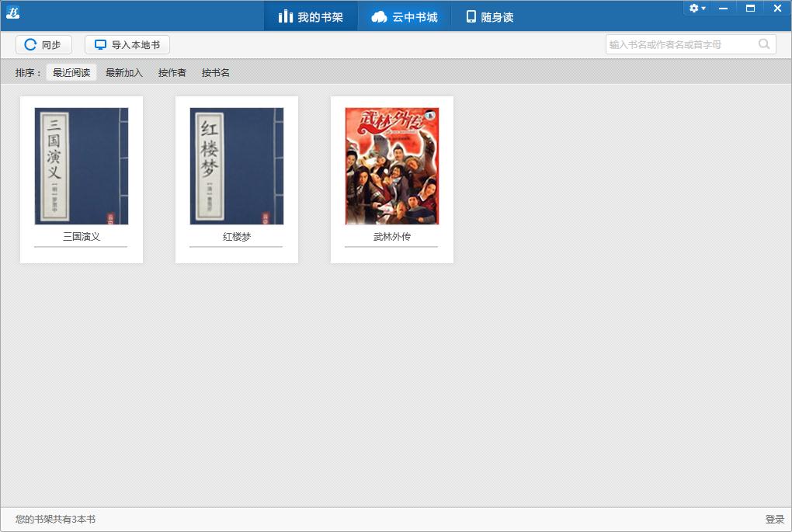Switch to the 随身读 tab
The height and width of the screenshot is (532, 792).
click(x=489, y=15)
